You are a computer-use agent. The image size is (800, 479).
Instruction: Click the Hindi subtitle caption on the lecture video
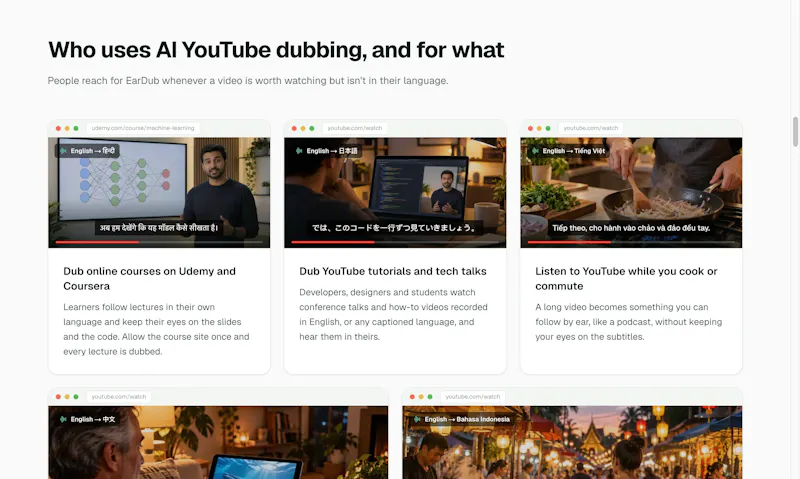tap(159, 228)
